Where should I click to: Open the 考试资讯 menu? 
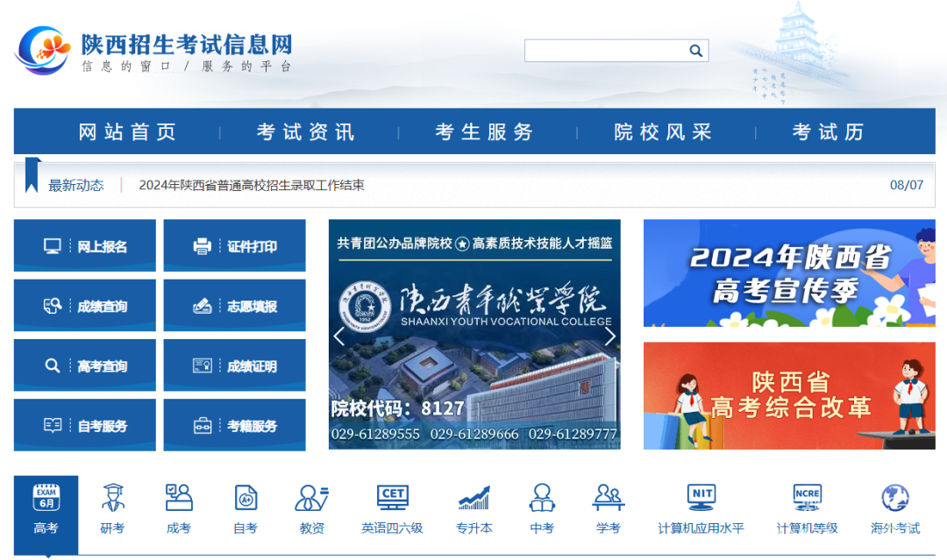click(x=306, y=131)
